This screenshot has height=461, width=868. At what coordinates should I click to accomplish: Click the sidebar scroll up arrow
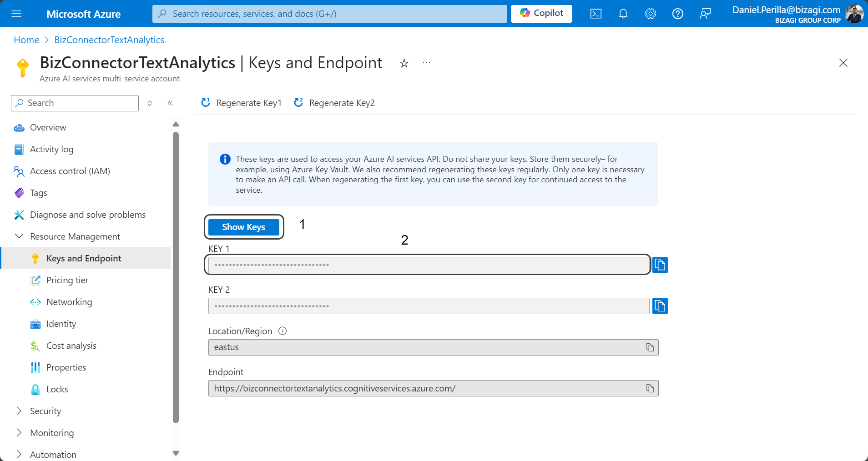[176, 124]
